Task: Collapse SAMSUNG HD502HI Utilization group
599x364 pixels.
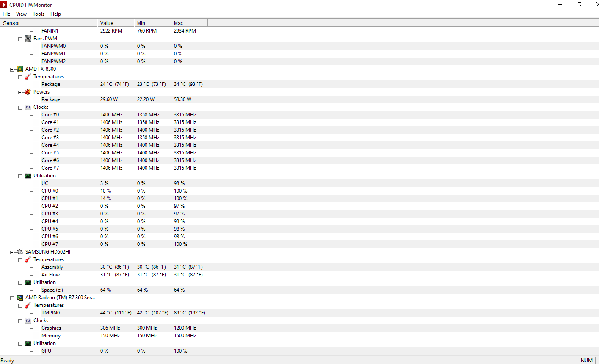Action: tap(20, 283)
